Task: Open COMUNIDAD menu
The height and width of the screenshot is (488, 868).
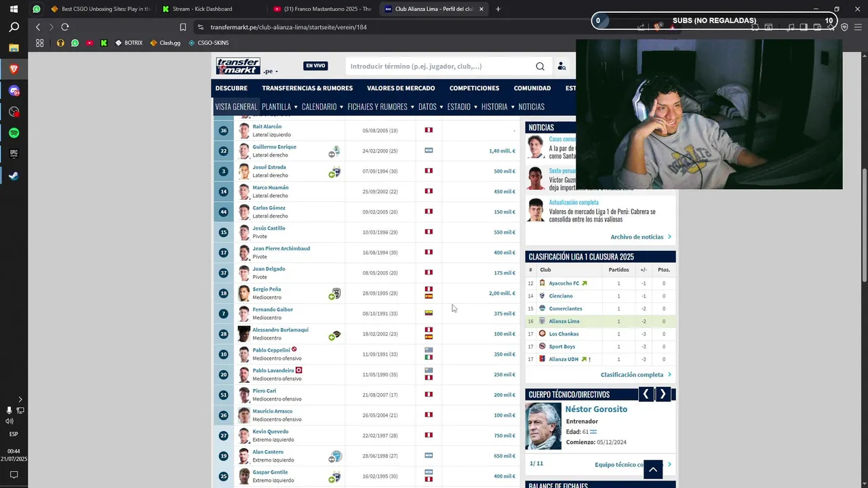Action: tap(532, 88)
